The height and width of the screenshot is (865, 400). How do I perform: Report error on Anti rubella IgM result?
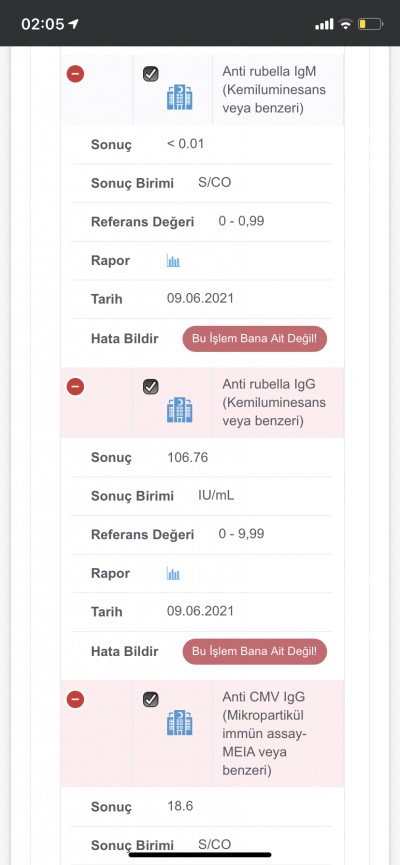tap(255, 339)
